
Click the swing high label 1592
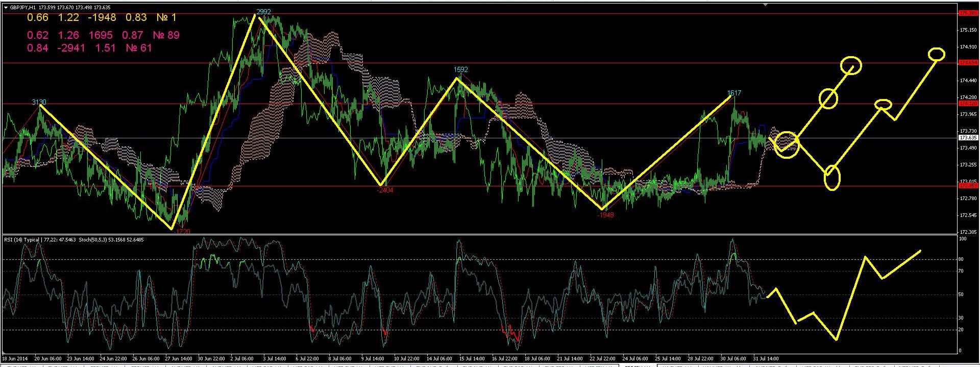tap(460, 69)
